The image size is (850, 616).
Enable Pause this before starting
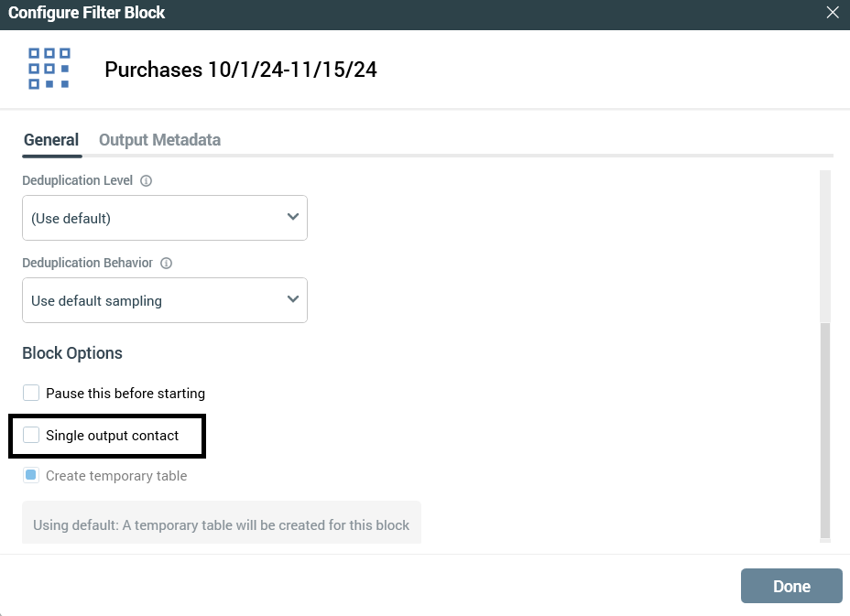pos(32,394)
